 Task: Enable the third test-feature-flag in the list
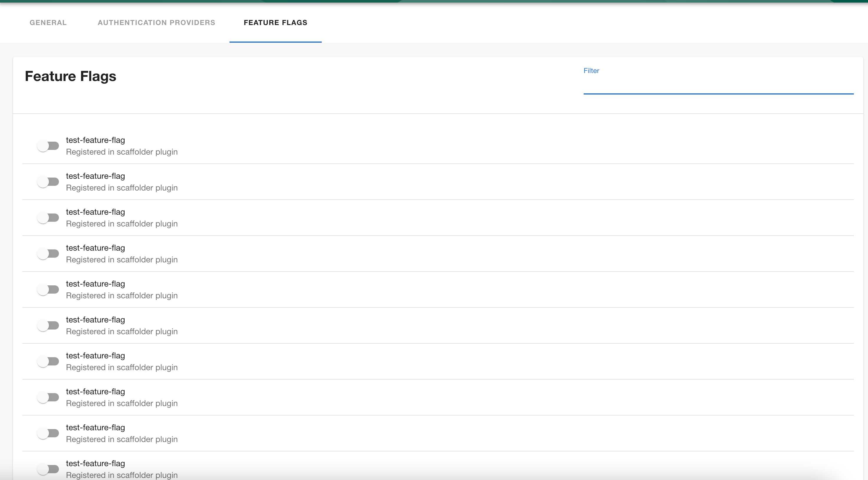48,218
